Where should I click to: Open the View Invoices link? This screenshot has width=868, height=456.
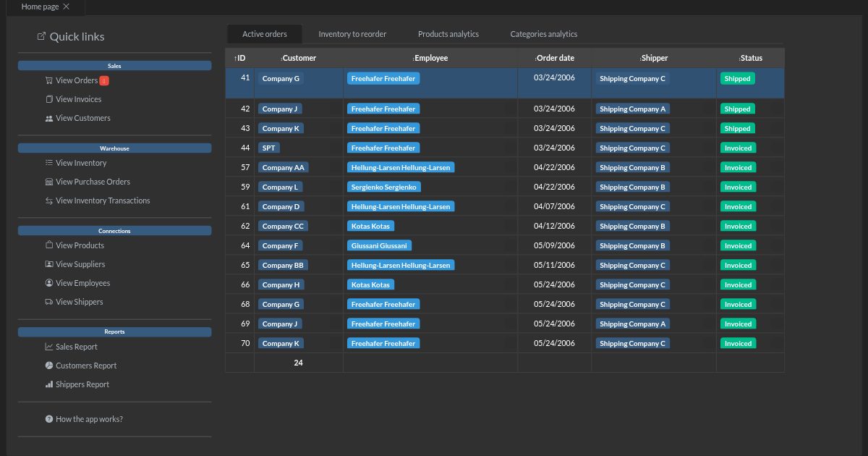[x=79, y=99]
